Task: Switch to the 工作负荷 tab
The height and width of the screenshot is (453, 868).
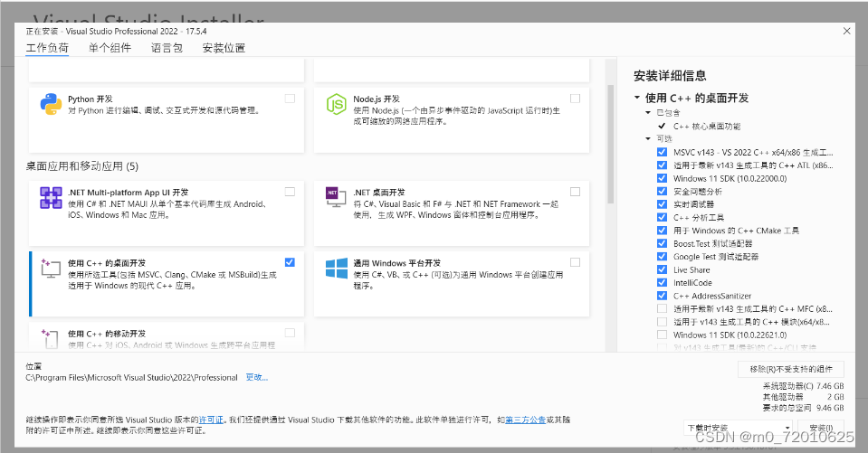Action: (48, 48)
